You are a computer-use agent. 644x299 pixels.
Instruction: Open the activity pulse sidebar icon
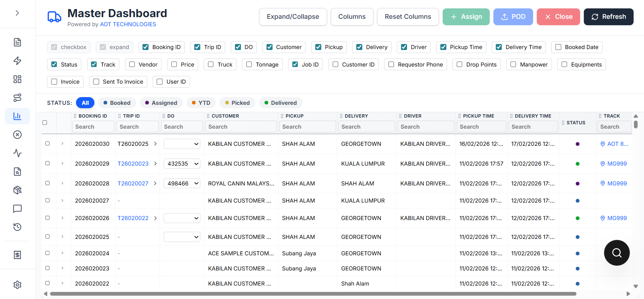(17, 153)
